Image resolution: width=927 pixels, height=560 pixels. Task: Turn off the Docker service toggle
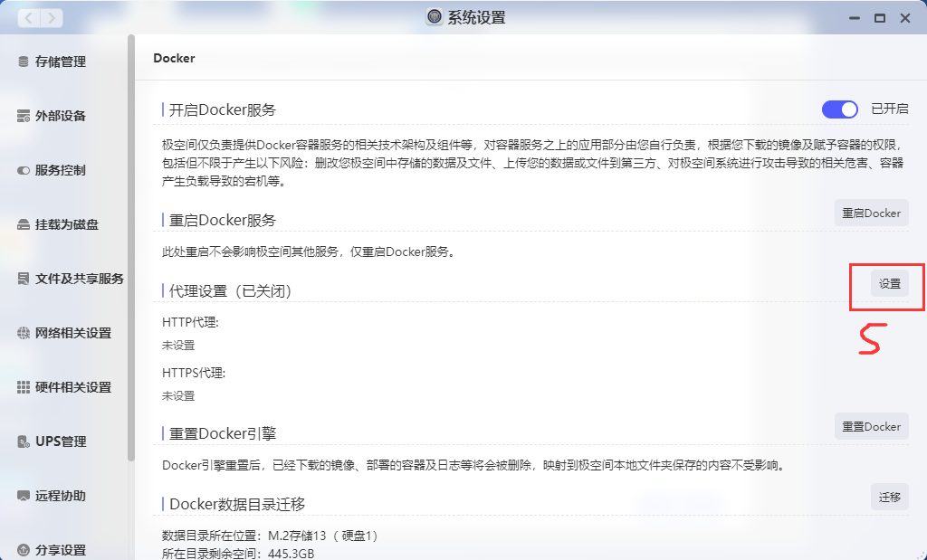tap(839, 109)
